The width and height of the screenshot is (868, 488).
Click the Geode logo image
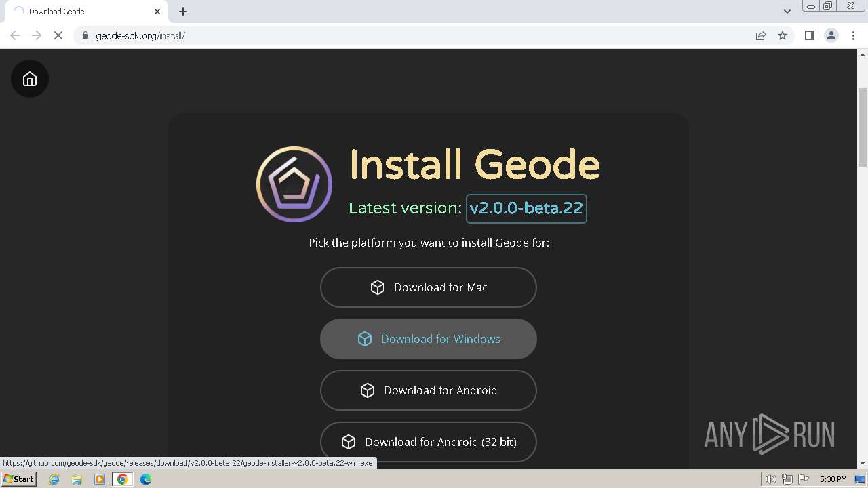click(x=294, y=184)
